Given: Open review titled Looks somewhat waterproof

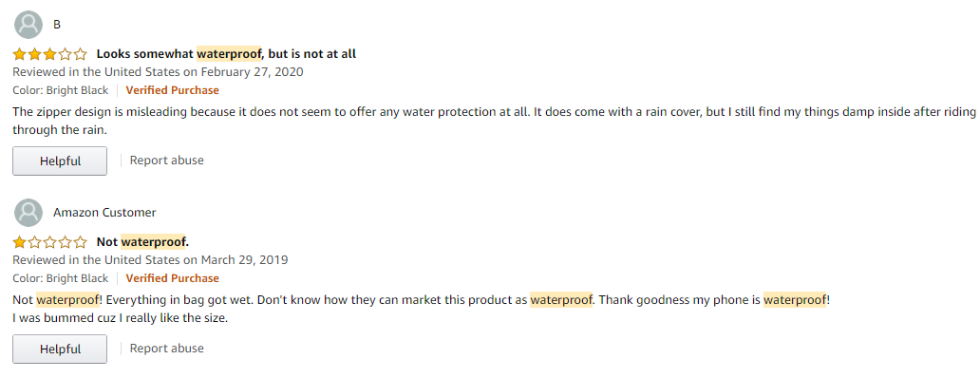Looking at the screenshot, I should coord(226,54).
